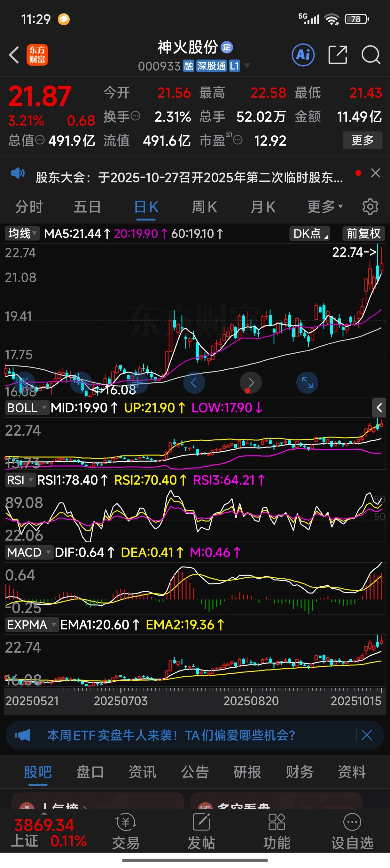Tap the zoom out chart control
The width and height of the screenshot is (390, 868).
point(81,382)
